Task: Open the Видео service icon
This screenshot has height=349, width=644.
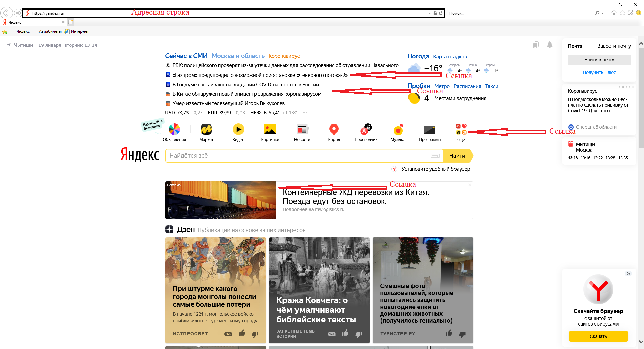Action: click(x=238, y=129)
